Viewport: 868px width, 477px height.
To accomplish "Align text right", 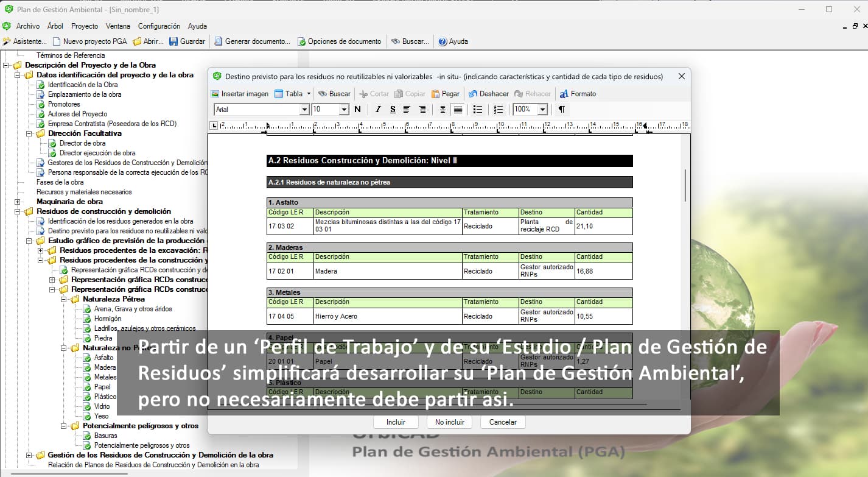I will coord(422,110).
